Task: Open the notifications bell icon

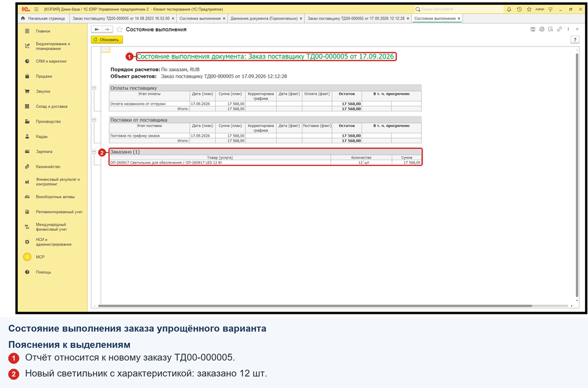Action: point(509,9)
